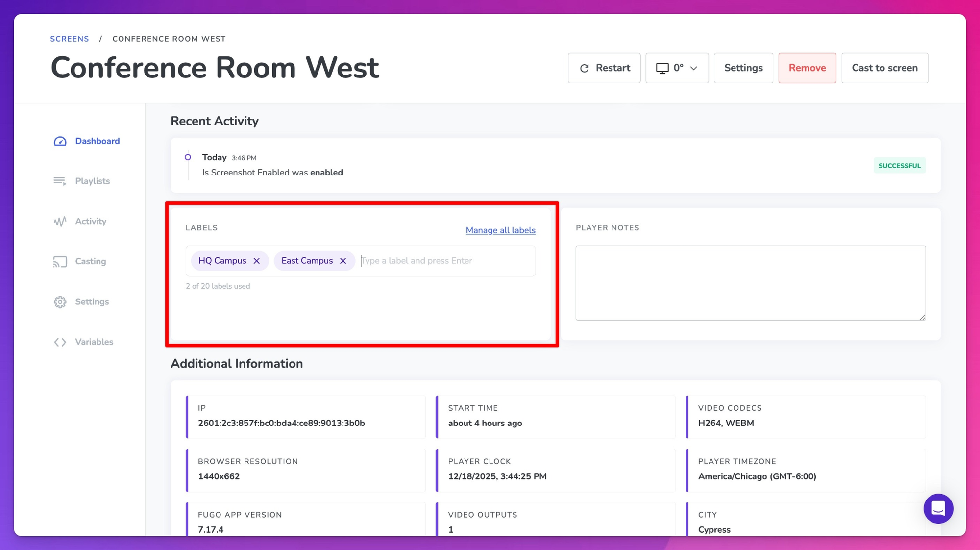Click the SCREENS breadcrumb link
This screenshot has height=550, width=980.
70,39
